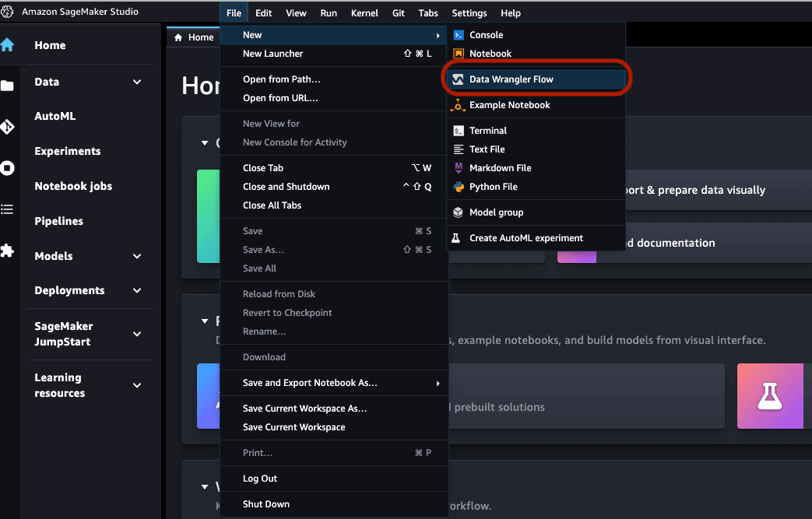Open table of contents list icon

pyautogui.click(x=7, y=209)
